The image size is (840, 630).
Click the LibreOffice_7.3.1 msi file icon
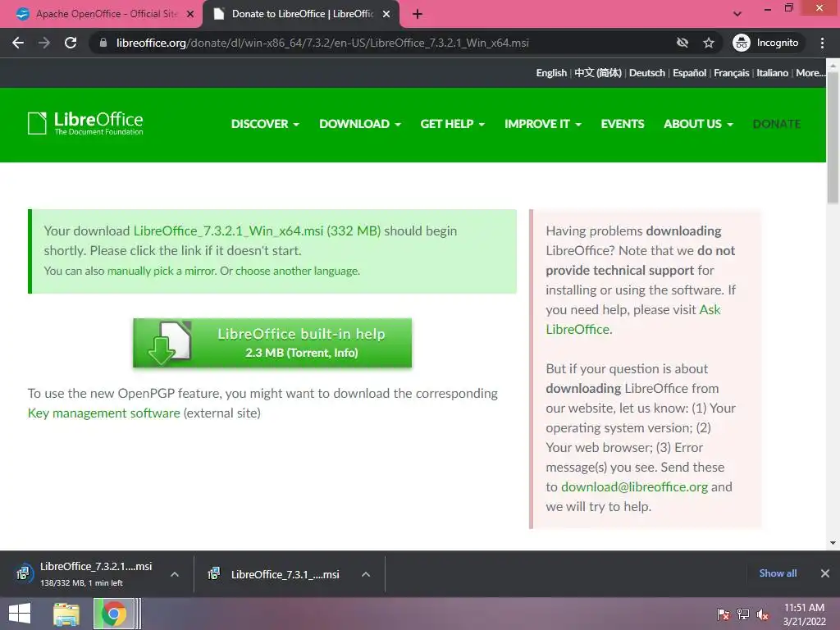coord(214,573)
